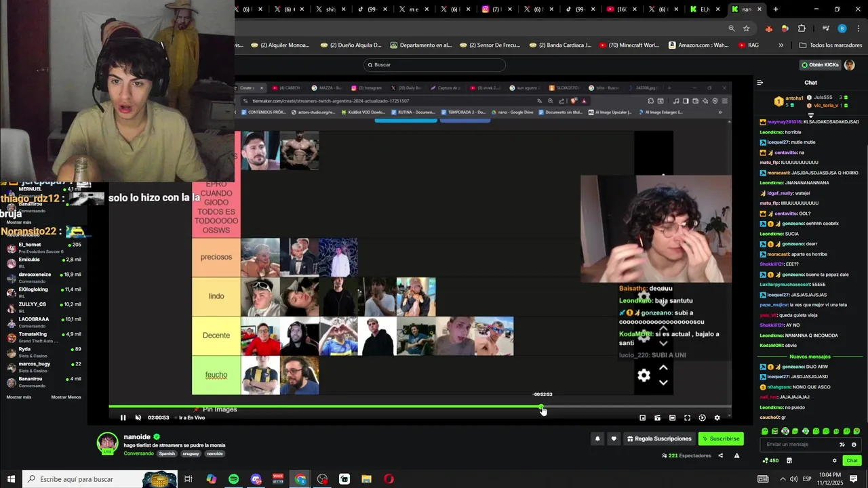Turn on notifications bell for nanoide
The width and height of the screenshot is (868, 488).
(x=597, y=439)
